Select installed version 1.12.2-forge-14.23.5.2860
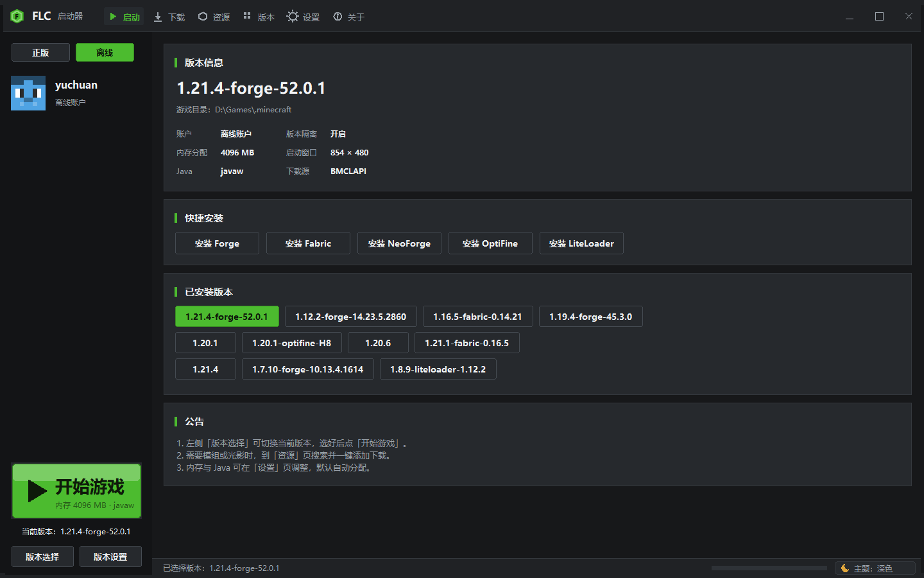The height and width of the screenshot is (578, 924). 350,317
